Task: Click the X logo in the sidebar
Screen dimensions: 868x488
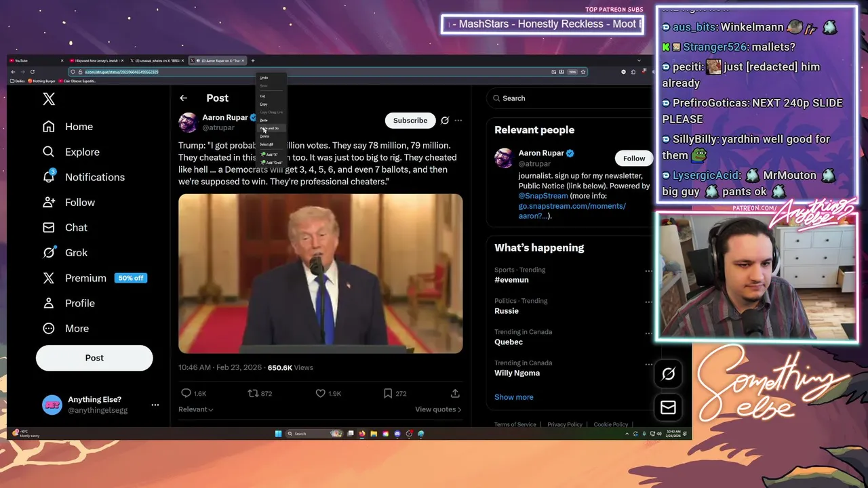Action: [49, 99]
